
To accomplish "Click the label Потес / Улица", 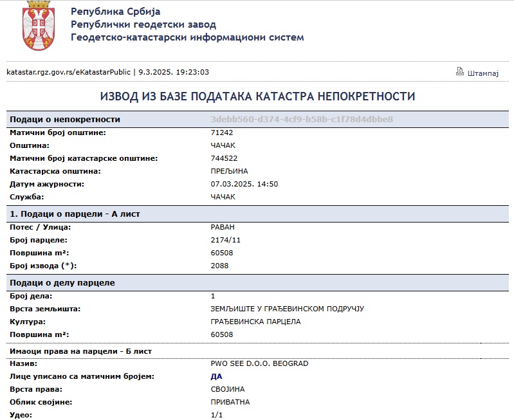I will coord(41,227).
